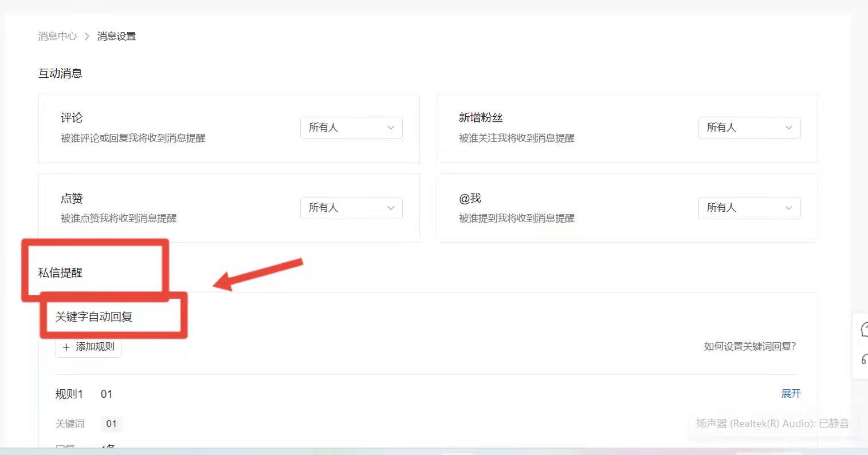Open the 所有人 dropdown for 评论
The image size is (868, 455).
351,128
